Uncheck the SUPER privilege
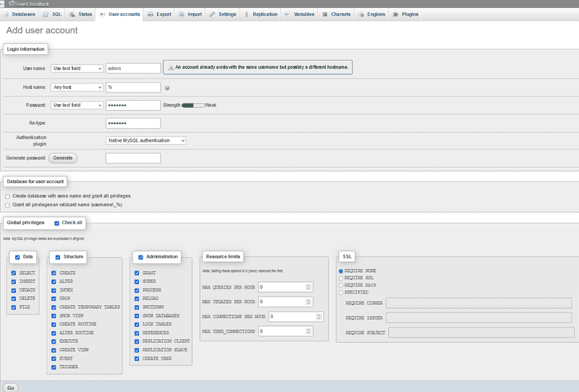This screenshot has height=392, width=579. 137,281
